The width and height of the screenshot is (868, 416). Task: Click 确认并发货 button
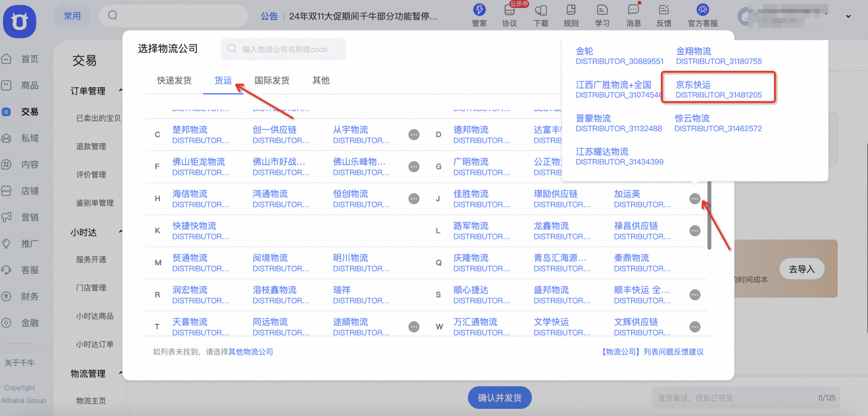(500, 398)
